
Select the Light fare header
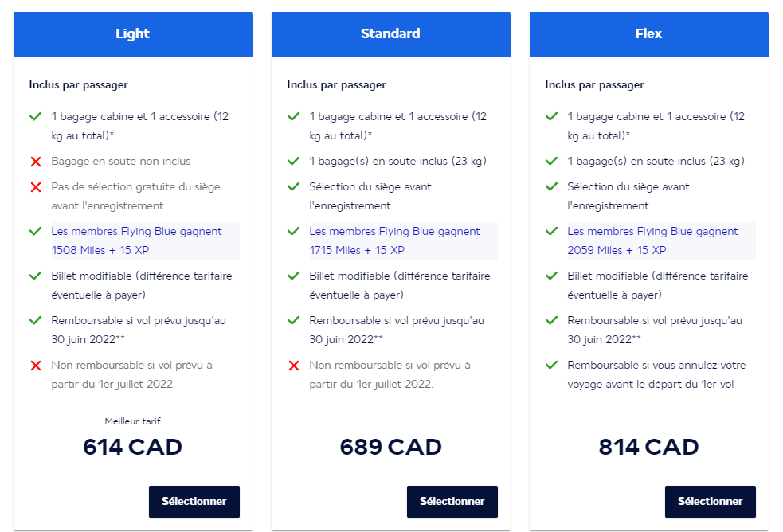132,33
